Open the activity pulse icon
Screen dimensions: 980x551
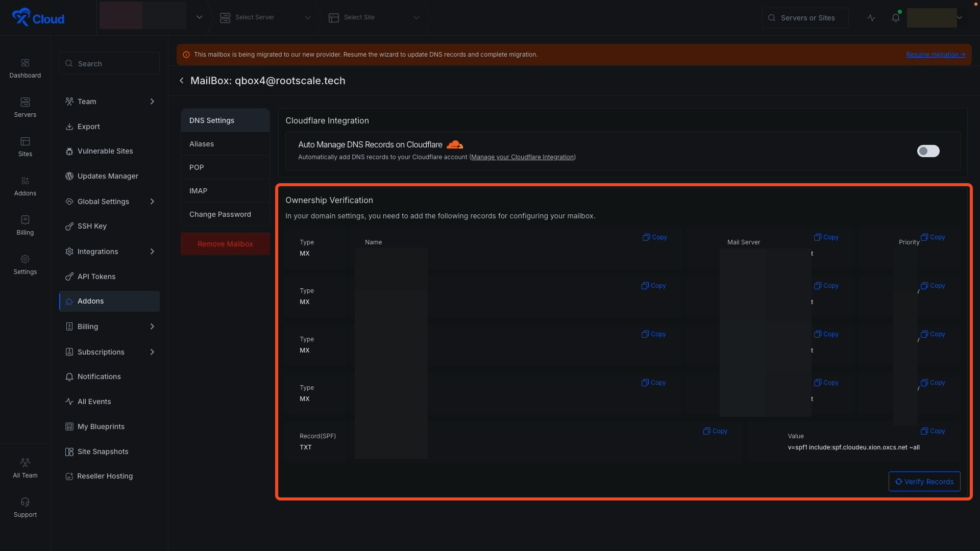point(871,18)
